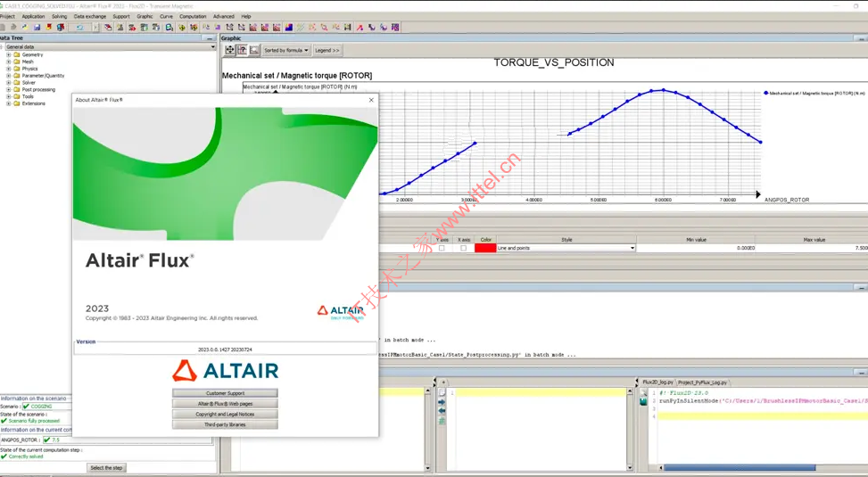Open the Solving menu
868x477 pixels.
click(x=59, y=16)
